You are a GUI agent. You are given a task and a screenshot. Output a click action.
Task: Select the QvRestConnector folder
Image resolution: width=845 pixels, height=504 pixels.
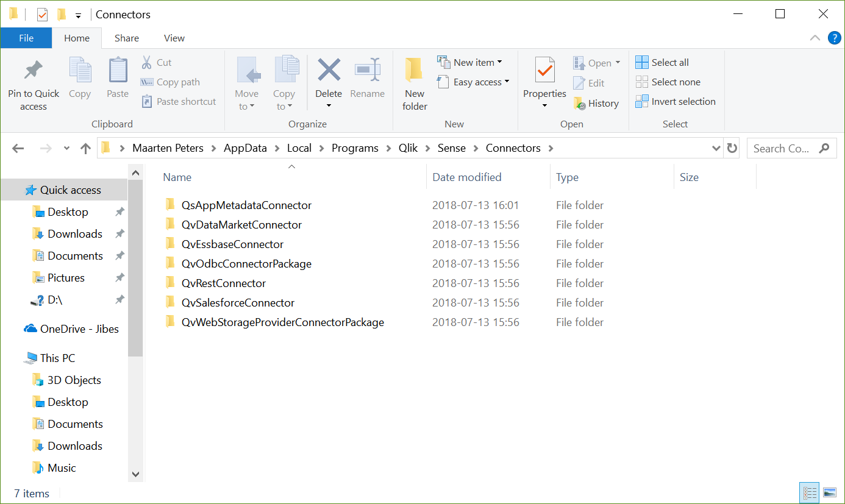[x=215, y=283]
